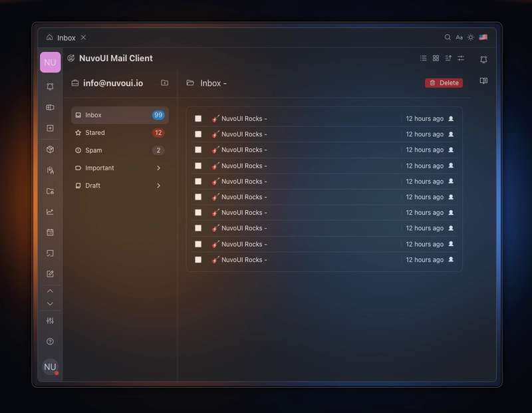Screen dimensions: 532x413
Task: Click the red Delete button
Action: [444, 83]
